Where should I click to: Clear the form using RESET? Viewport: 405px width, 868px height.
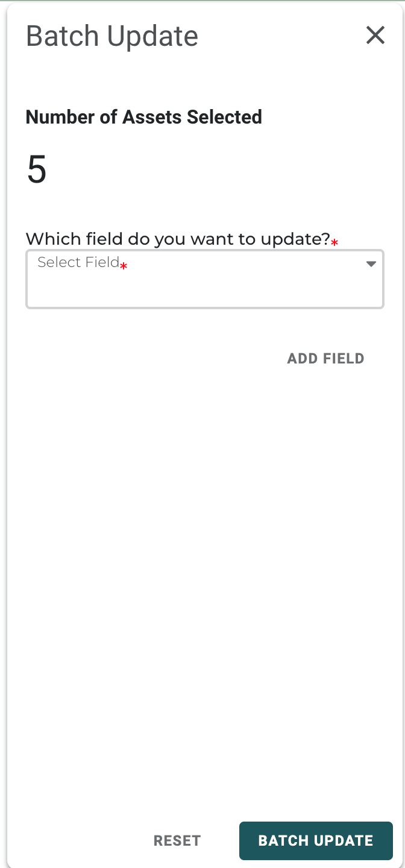point(177,841)
